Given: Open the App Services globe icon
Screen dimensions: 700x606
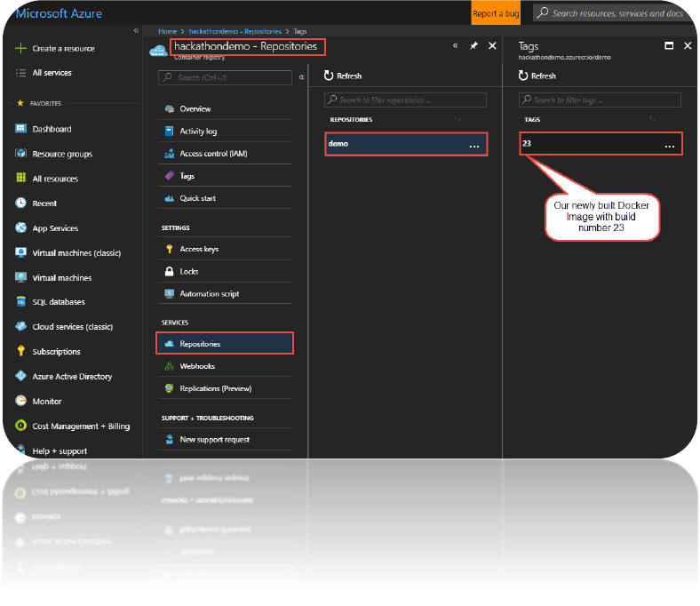Looking at the screenshot, I should [20, 227].
